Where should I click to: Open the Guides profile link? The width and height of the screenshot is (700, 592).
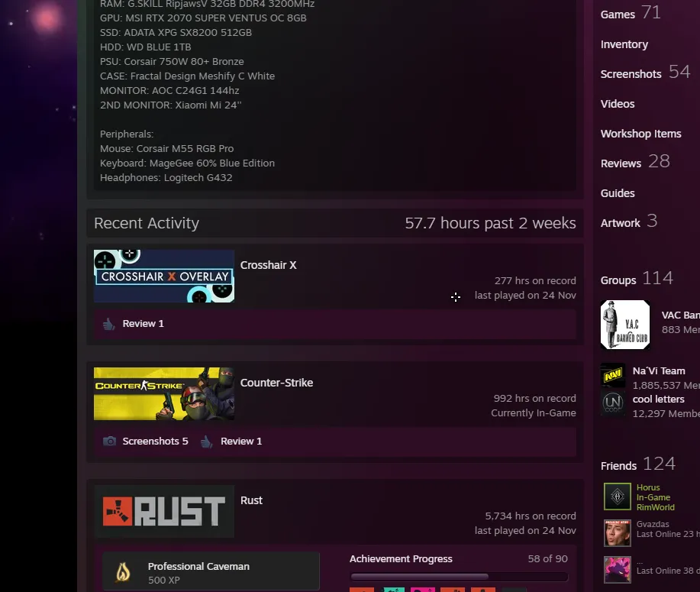[x=618, y=193]
